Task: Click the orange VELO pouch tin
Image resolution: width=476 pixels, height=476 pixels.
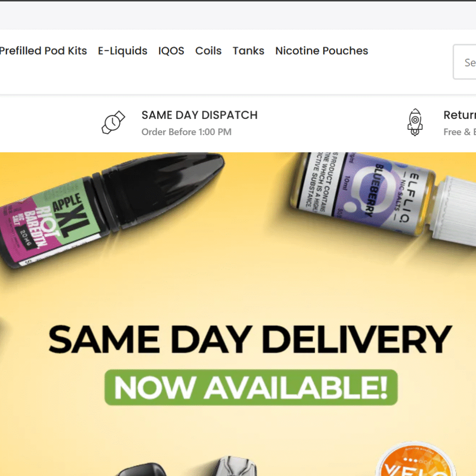Action: (416, 459)
